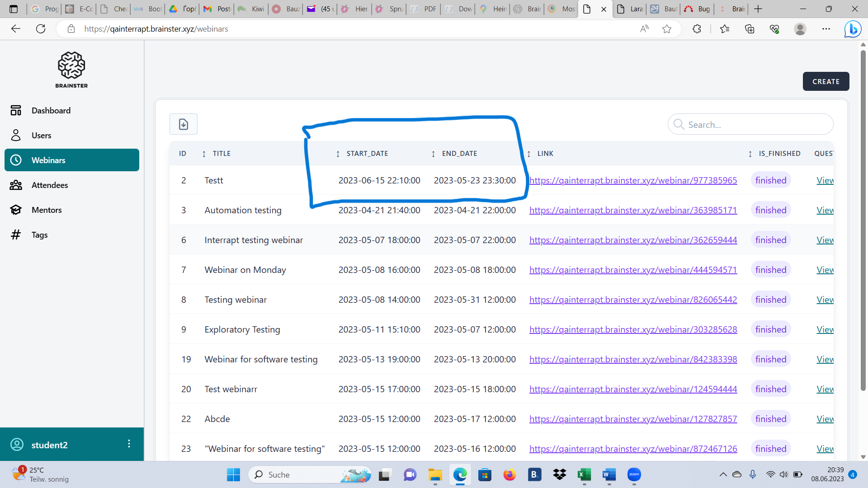Open Bing sidebar icon in Edge
Viewport: 868px width, 488px height.
coord(853,29)
